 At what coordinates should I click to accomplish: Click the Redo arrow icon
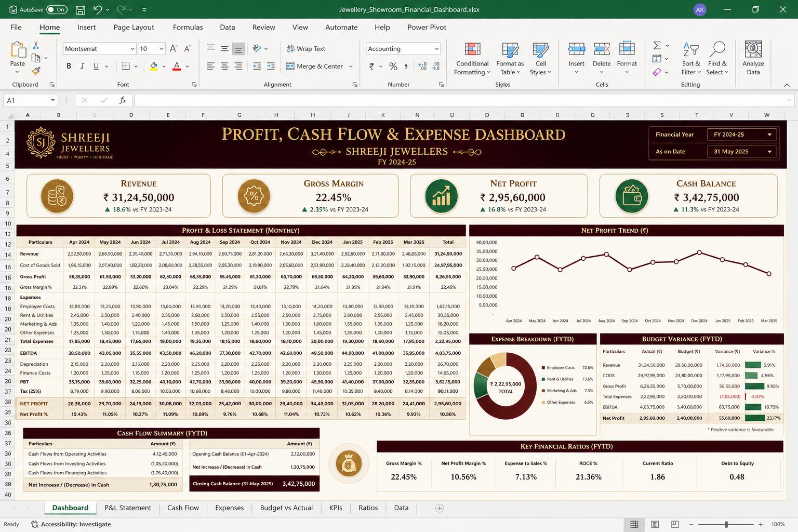click(x=121, y=9)
